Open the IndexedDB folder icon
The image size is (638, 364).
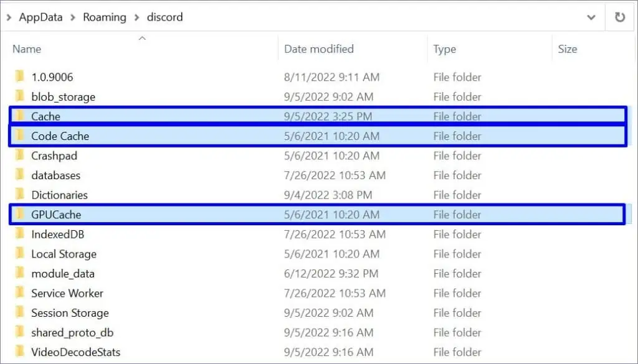click(x=21, y=235)
